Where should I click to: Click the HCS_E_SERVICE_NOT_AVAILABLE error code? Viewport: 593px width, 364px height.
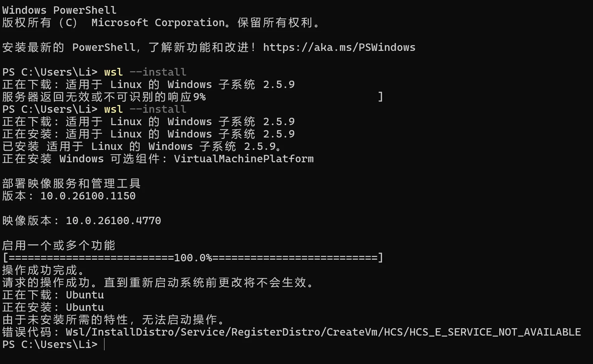pyautogui.click(x=495, y=332)
